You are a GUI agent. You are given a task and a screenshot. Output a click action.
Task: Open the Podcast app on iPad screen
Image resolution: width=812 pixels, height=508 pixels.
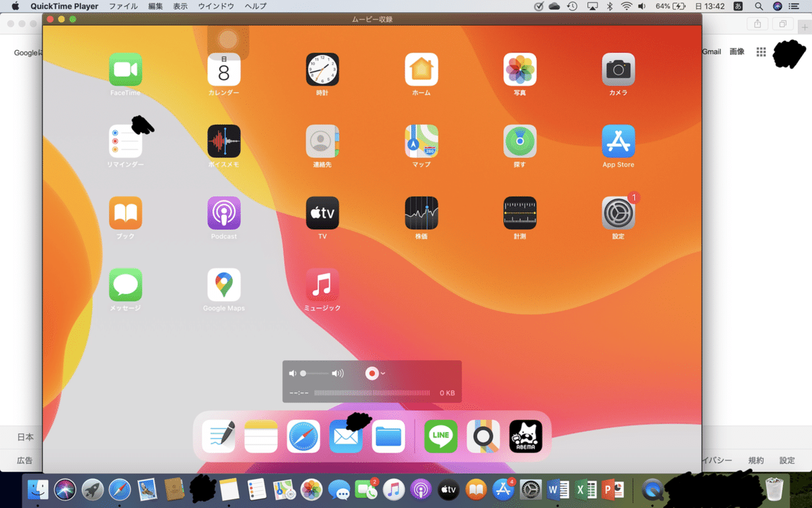coord(224,213)
